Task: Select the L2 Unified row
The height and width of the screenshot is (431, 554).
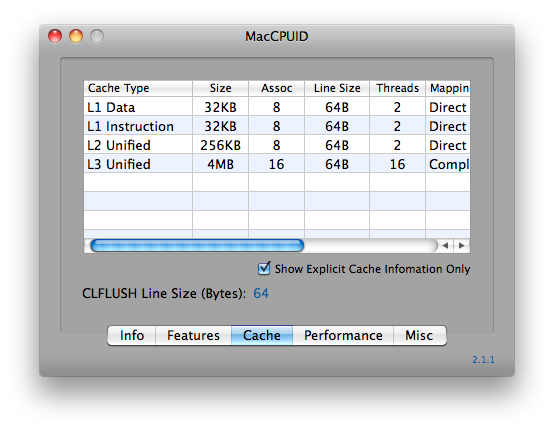Action: (x=277, y=145)
